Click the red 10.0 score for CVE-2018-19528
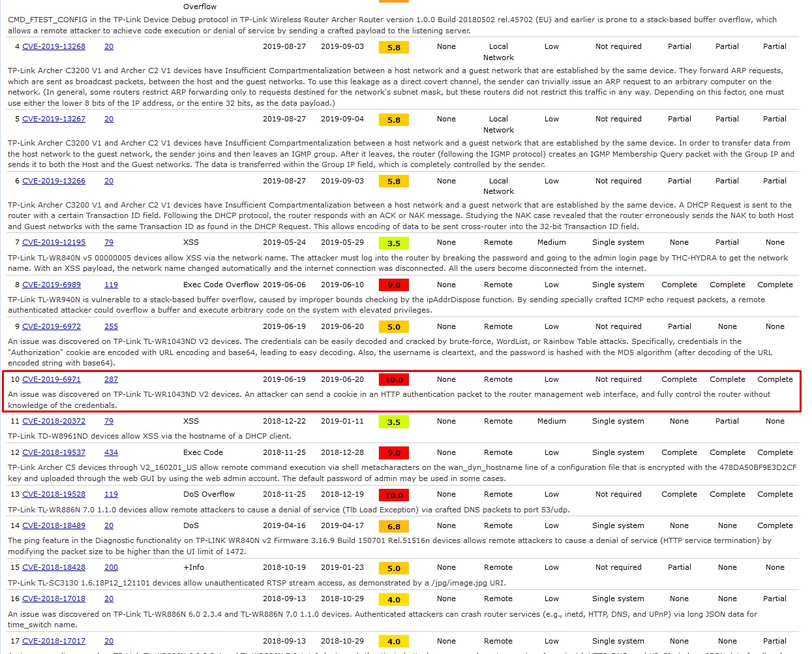 pyautogui.click(x=394, y=495)
